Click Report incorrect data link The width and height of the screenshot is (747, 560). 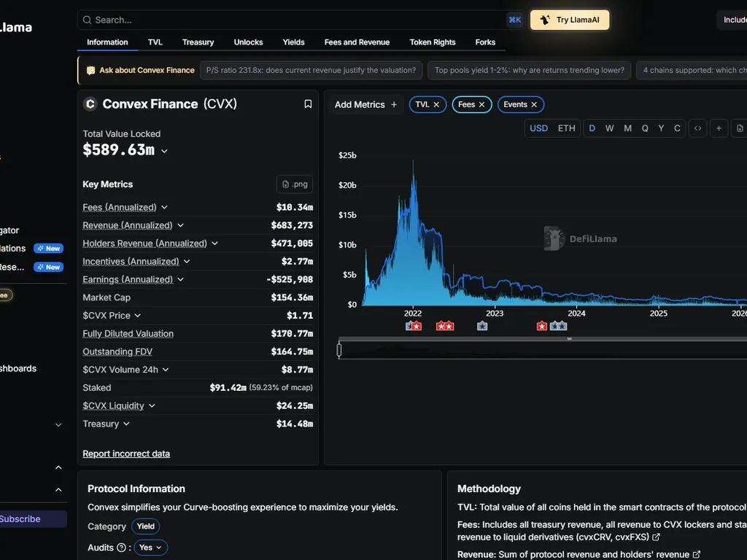click(126, 454)
